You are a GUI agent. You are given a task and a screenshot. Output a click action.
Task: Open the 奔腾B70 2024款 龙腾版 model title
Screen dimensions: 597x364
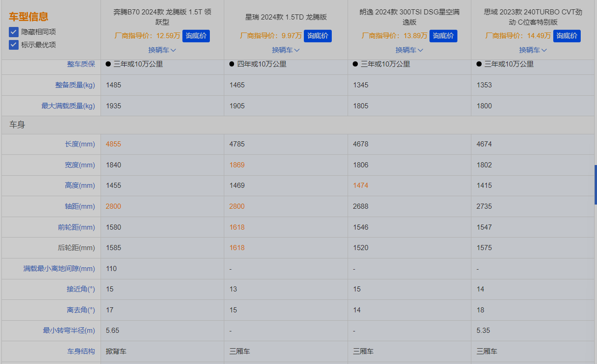click(162, 17)
